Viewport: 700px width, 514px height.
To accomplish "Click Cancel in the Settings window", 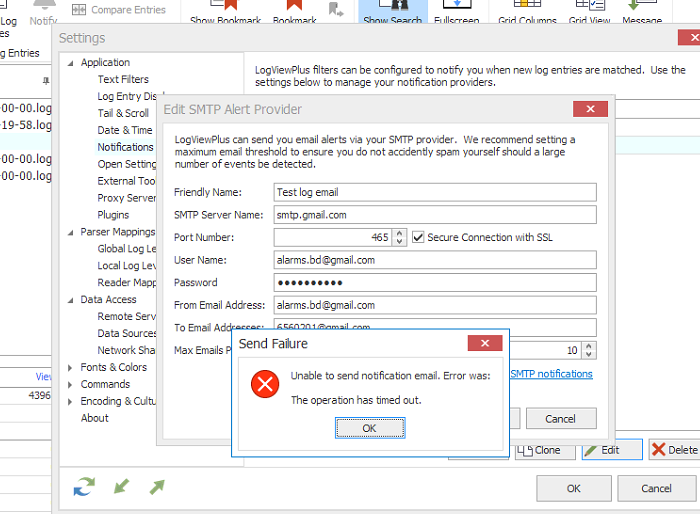I will coord(656,489).
